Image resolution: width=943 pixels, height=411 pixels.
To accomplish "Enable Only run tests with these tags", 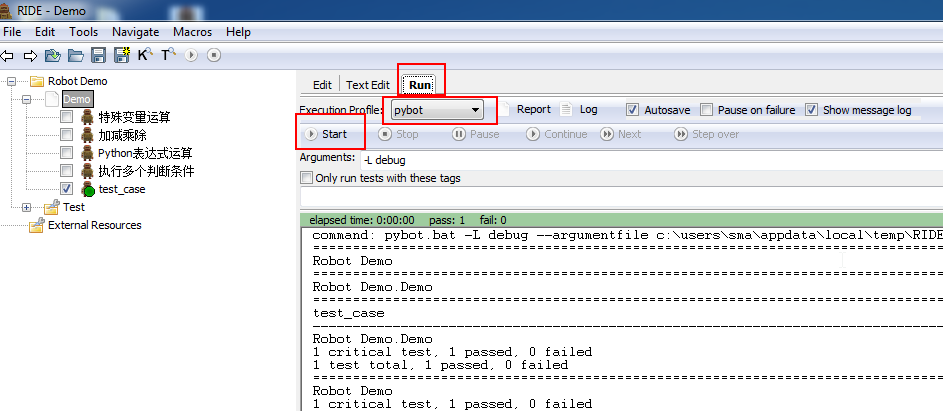I will [307, 178].
